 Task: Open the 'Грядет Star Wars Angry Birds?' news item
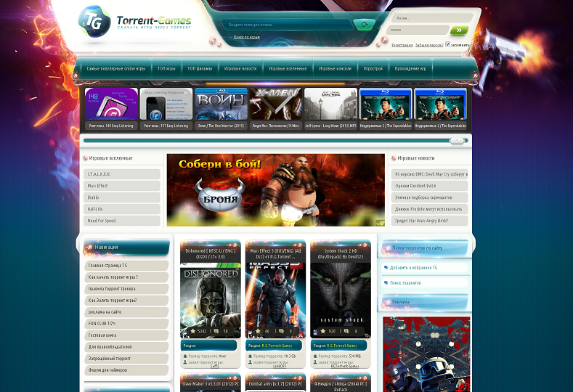[430, 221]
